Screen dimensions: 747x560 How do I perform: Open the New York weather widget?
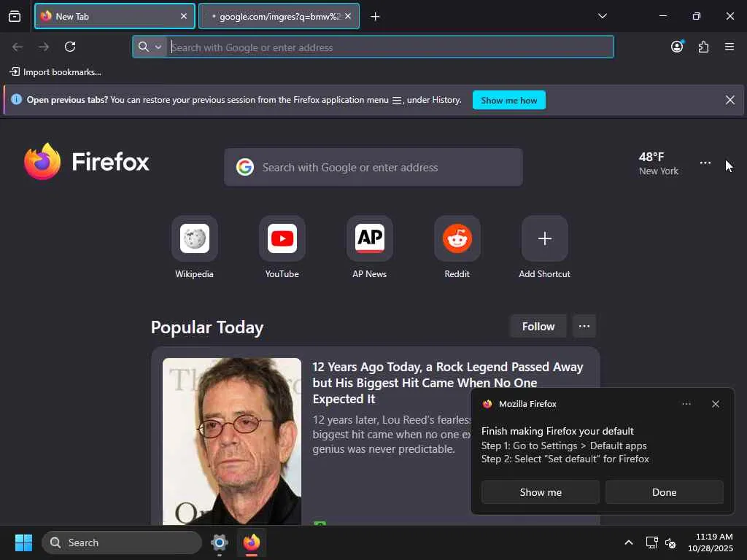(659, 163)
